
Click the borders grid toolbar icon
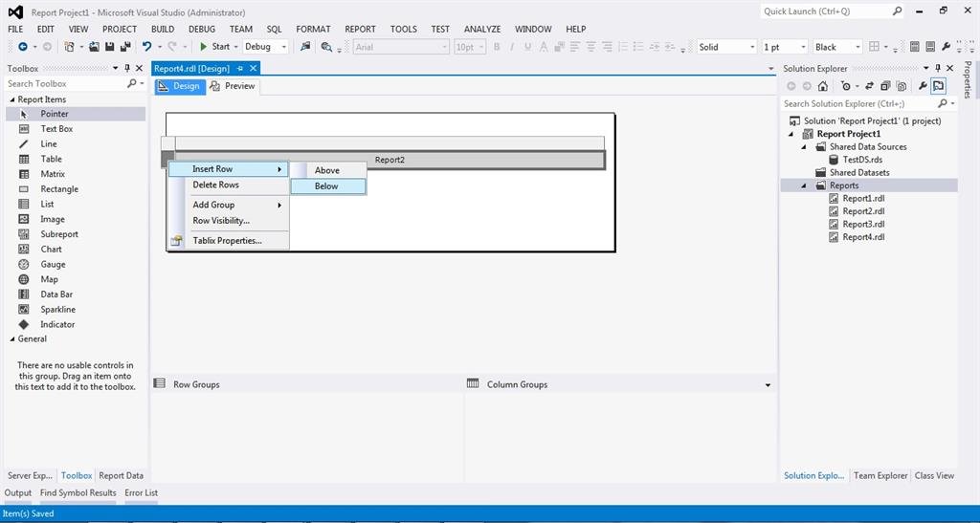(875, 47)
